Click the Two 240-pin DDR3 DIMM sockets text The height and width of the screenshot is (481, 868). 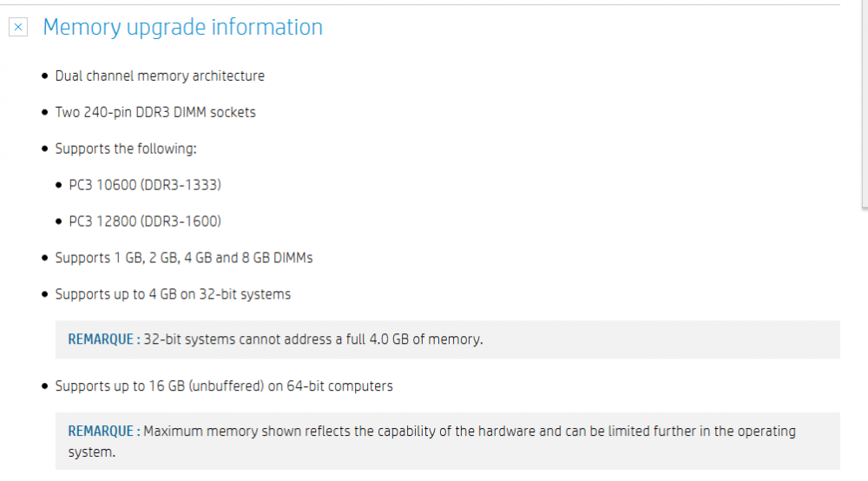pyautogui.click(x=155, y=112)
